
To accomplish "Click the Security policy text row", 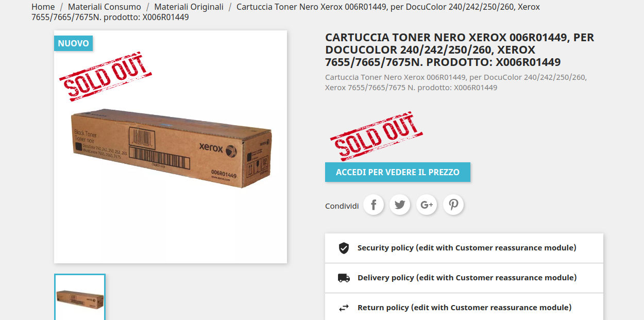I will (466, 248).
